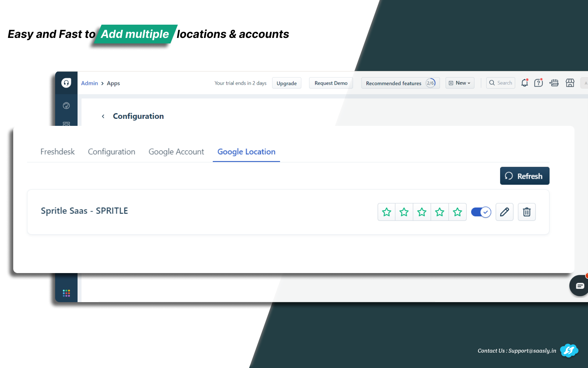
Task: Open the New dropdown menu
Action: 460,83
